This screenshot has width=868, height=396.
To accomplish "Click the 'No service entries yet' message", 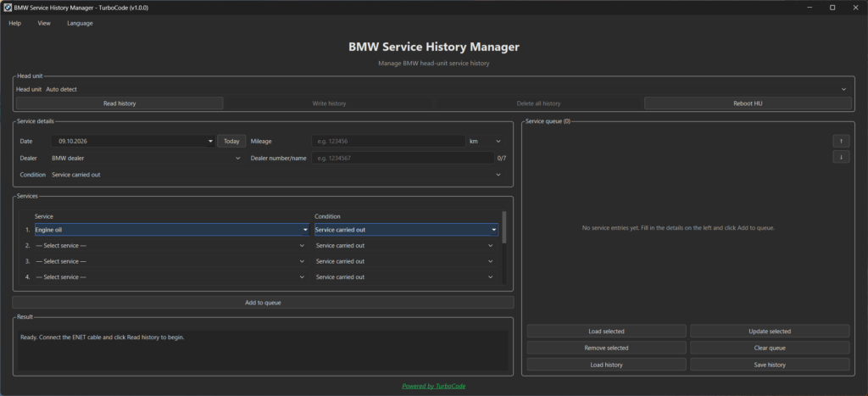I will point(678,227).
